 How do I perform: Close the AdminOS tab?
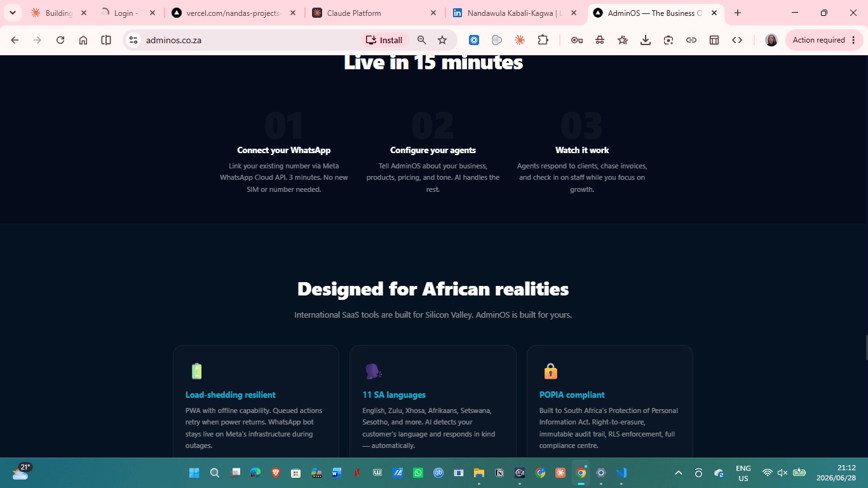click(714, 13)
